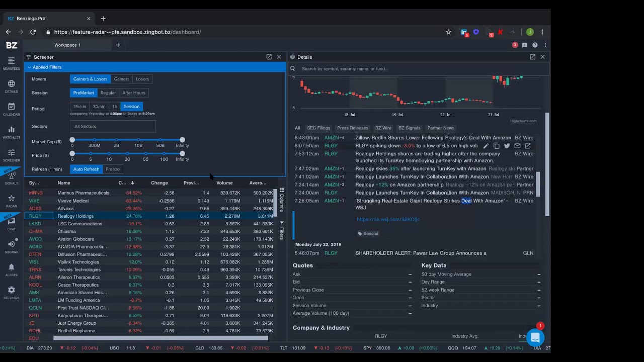Open the Intercom chat bubble
The width and height of the screenshot is (644, 362).
click(535, 337)
